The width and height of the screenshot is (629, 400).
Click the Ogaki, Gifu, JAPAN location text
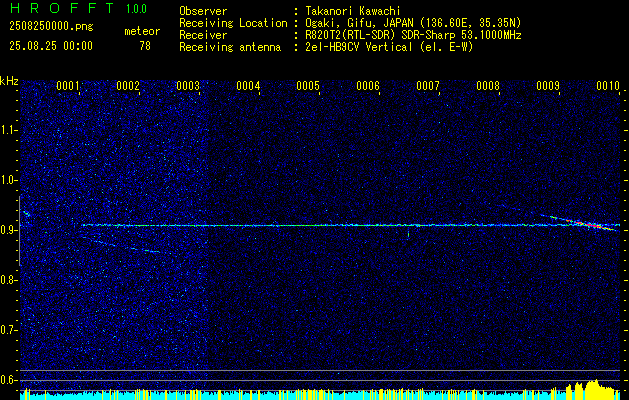pos(413,23)
